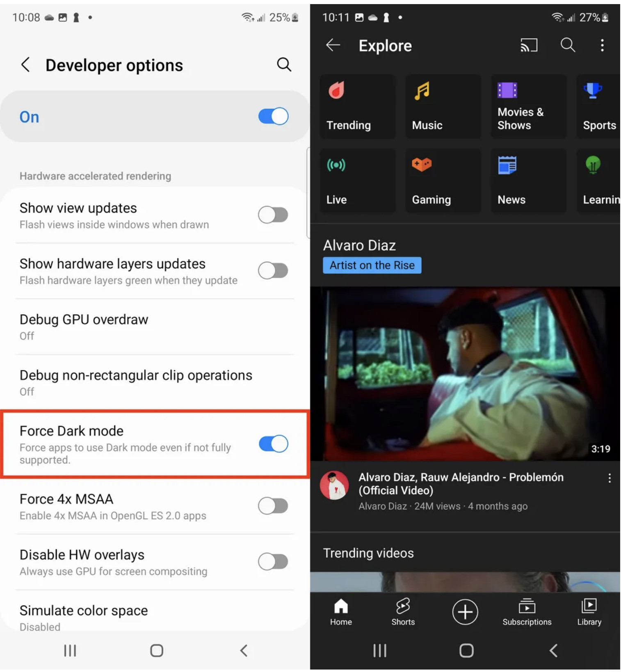Tap the Cast icon in YouTube
Viewport: 621px width, 672px height.
click(x=529, y=45)
